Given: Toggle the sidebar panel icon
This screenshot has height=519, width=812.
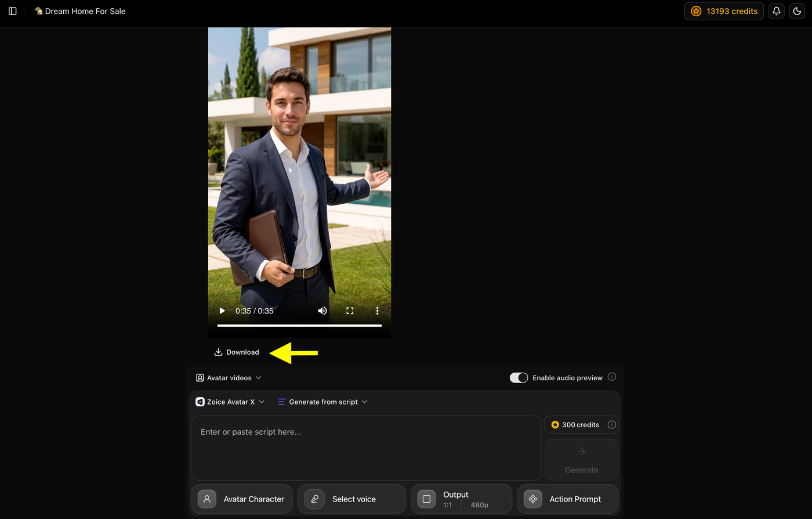Looking at the screenshot, I should pos(13,11).
